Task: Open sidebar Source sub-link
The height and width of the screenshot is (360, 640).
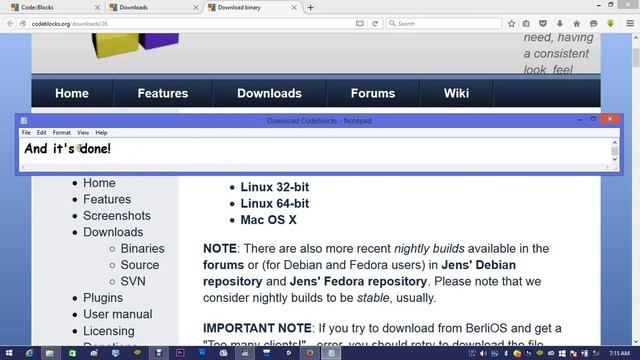Action: [140, 265]
